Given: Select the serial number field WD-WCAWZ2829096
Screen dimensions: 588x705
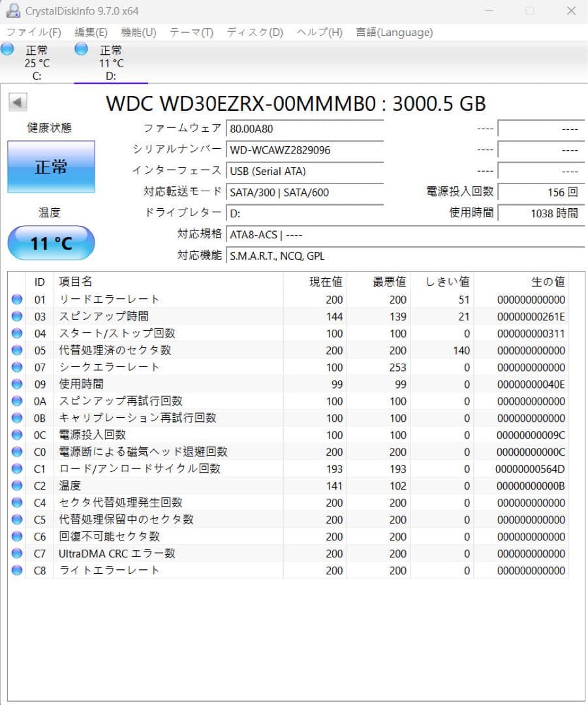Looking at the screenshot, I should [x=304, y=149].
